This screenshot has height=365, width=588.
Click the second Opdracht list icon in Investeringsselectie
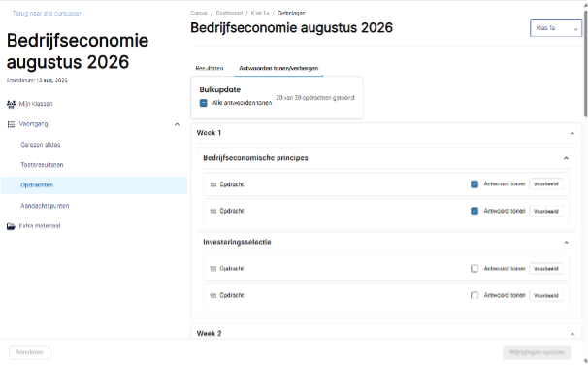(x=213, y=296)
